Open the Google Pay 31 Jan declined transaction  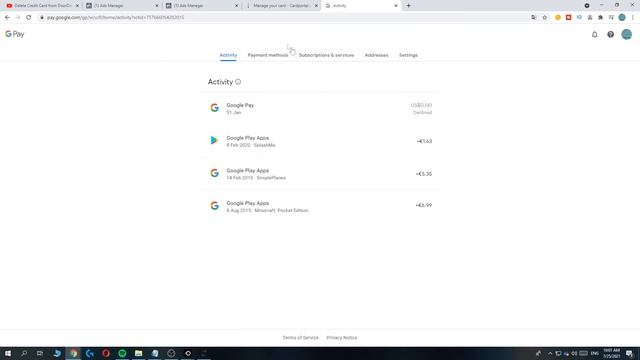[320, 109]
